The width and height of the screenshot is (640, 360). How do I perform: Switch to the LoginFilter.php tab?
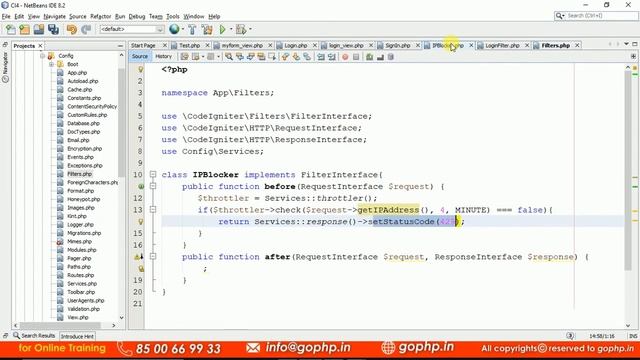[x=502, y=45]
